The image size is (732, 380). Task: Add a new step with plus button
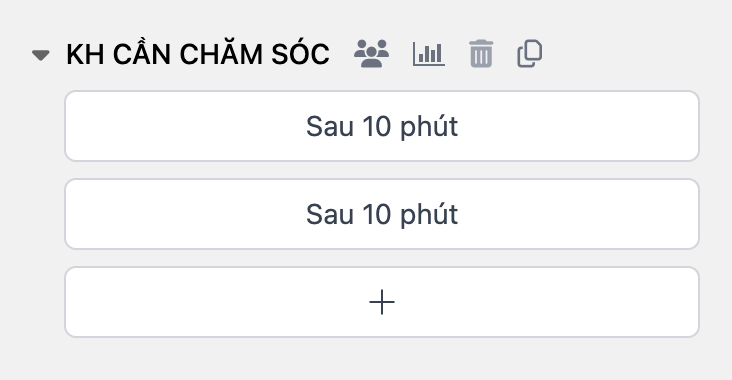[382, 302]
